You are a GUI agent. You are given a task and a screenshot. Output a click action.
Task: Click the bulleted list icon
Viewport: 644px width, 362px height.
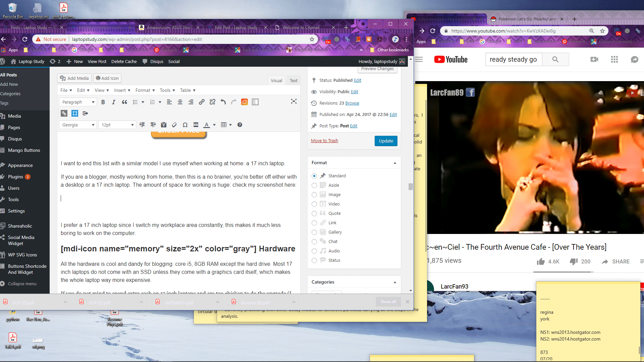(x=135, y=102)
